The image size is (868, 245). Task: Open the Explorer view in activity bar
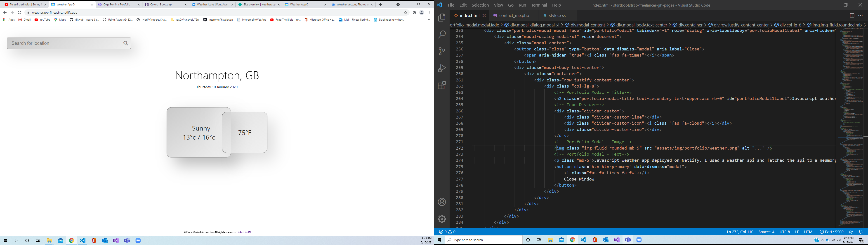pos(442,18)
